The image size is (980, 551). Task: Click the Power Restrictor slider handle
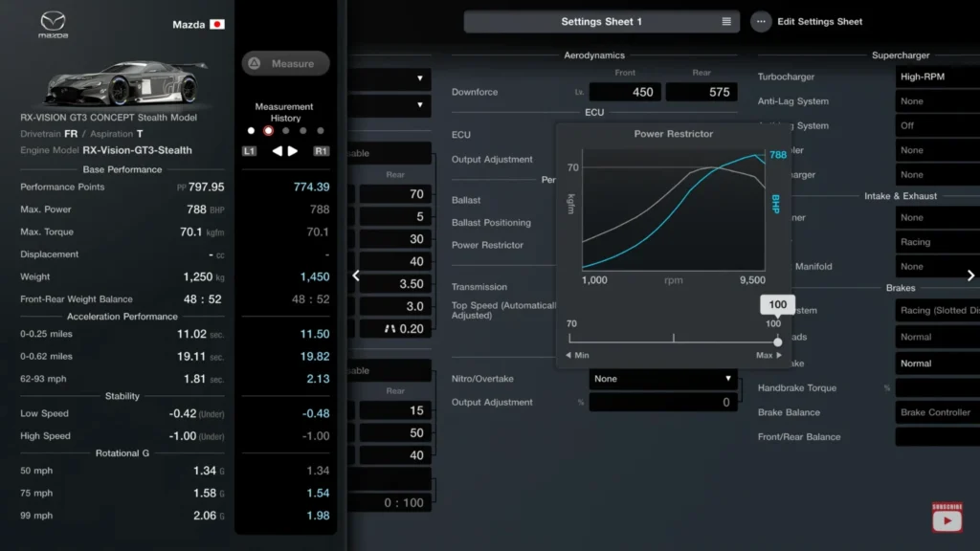777,342
